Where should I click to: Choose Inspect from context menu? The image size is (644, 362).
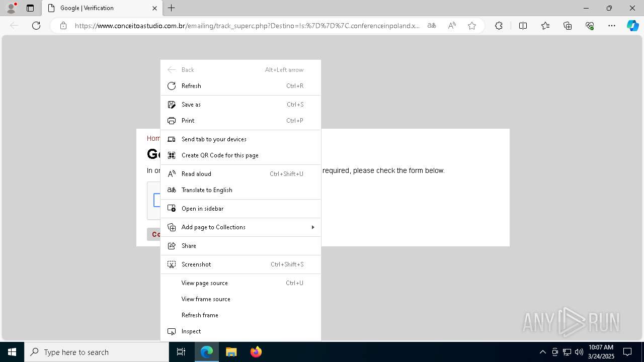pyautogui.click(x=240, y=331)
